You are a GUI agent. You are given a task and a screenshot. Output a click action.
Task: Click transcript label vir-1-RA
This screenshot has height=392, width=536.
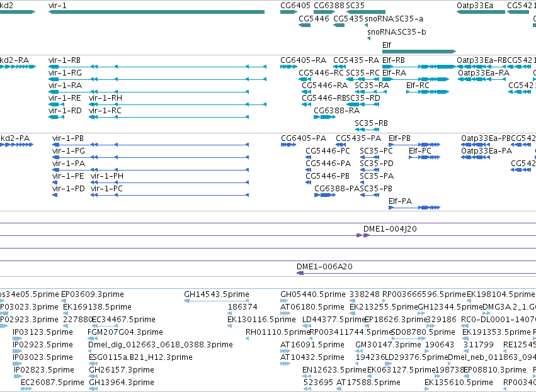coord(65,86)
